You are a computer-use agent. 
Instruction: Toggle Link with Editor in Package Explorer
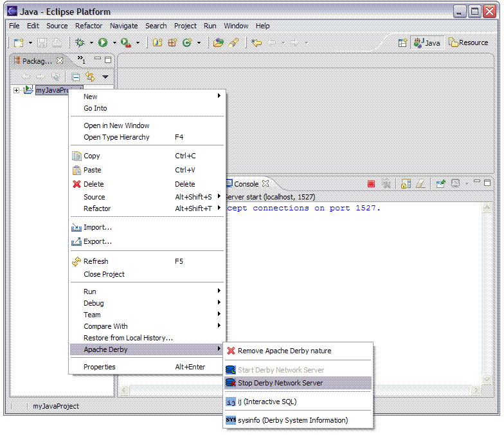point(90,77)
